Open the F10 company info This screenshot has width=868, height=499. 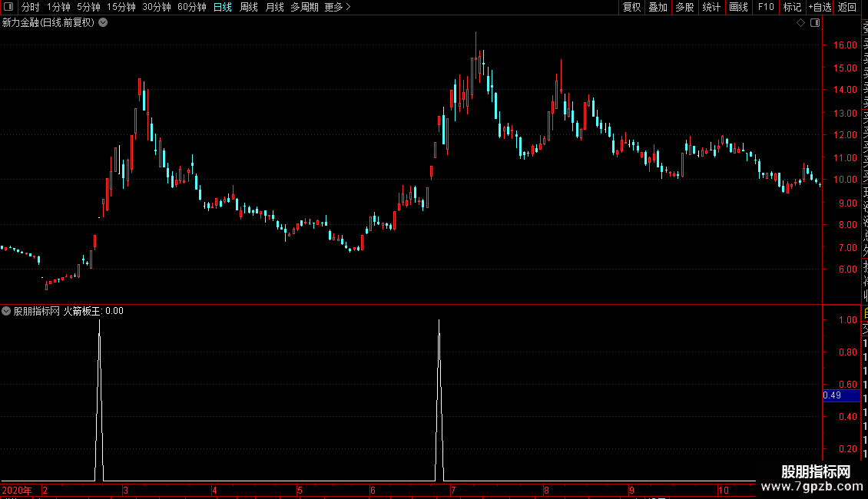pos(766,7)
